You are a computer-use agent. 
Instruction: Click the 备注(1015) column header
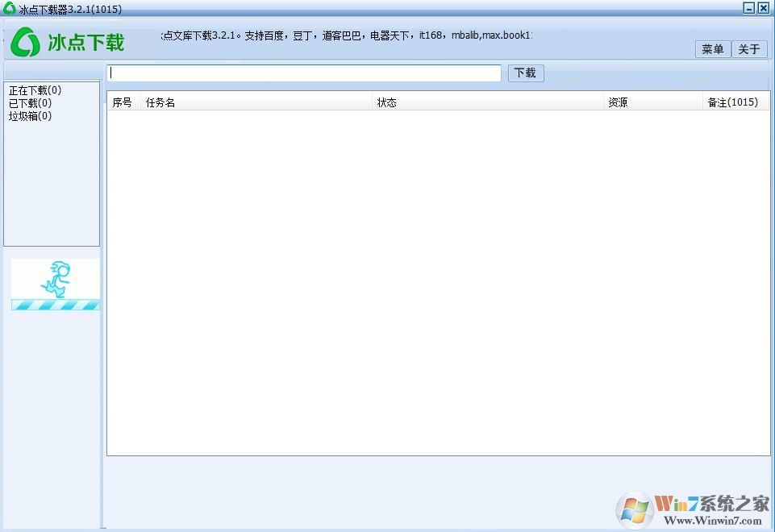tap(734, 102)
